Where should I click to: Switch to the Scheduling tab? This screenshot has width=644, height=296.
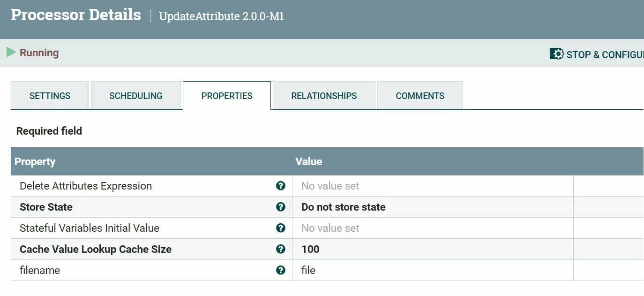[x=136, y=96]
